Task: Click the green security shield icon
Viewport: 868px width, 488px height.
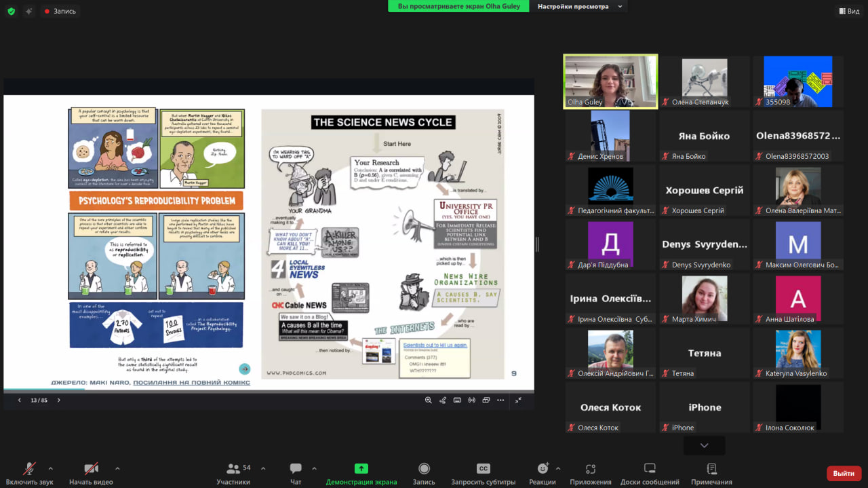Action: point(11,11)
